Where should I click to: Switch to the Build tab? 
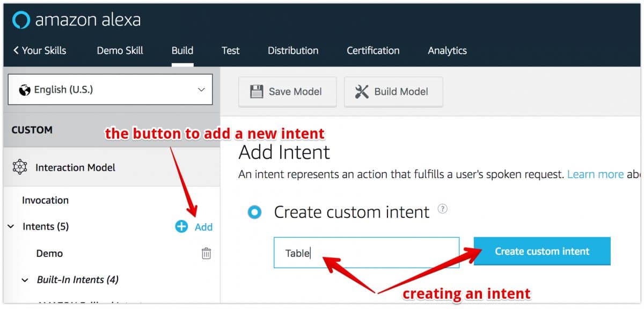coord(182,50)
